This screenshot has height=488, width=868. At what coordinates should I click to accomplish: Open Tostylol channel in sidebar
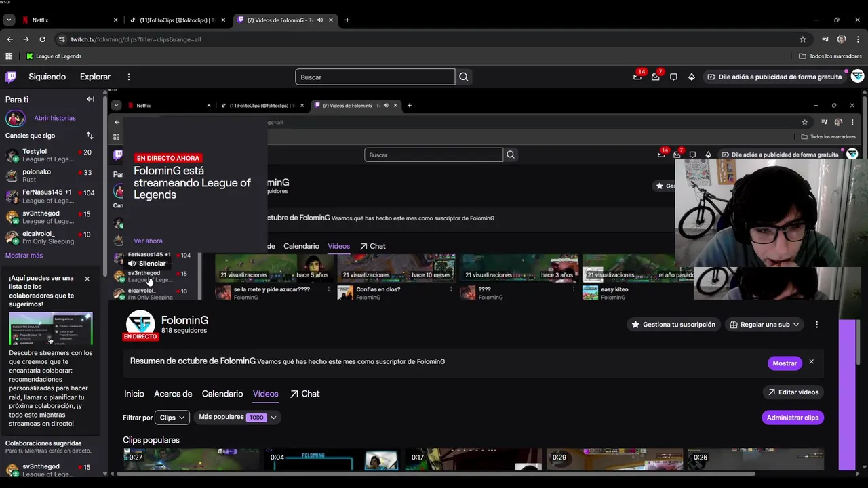[x=49, y=155]
